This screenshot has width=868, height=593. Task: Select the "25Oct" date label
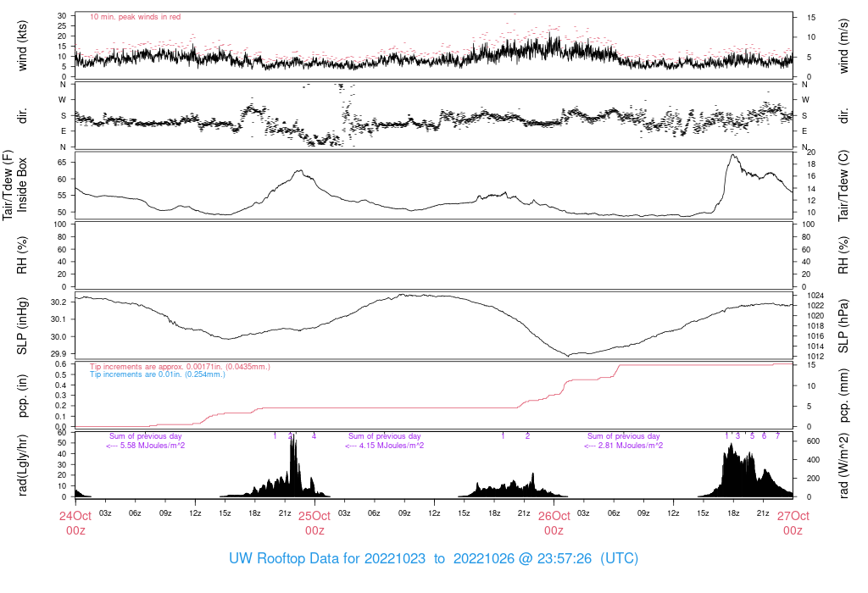(x=314, y=516)
